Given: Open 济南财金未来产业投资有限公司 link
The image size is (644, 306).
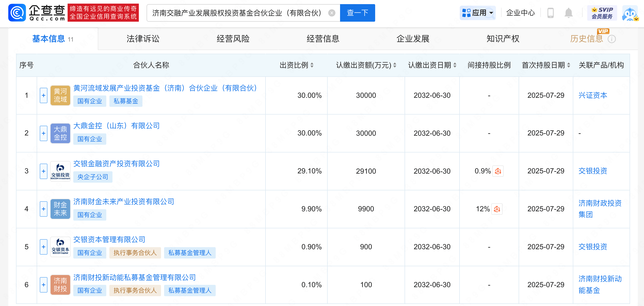Looking at the screenshot, I should tap(124, 202).
